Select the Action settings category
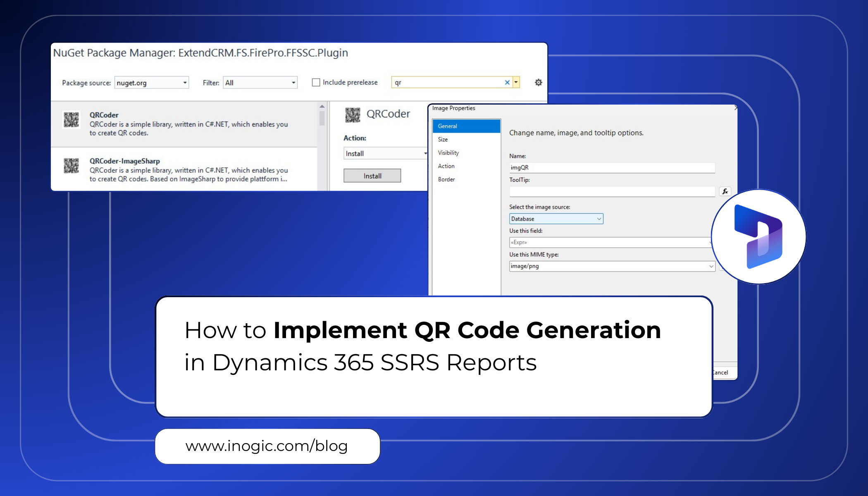Screen dimensions: 868x496 (446, 166)
